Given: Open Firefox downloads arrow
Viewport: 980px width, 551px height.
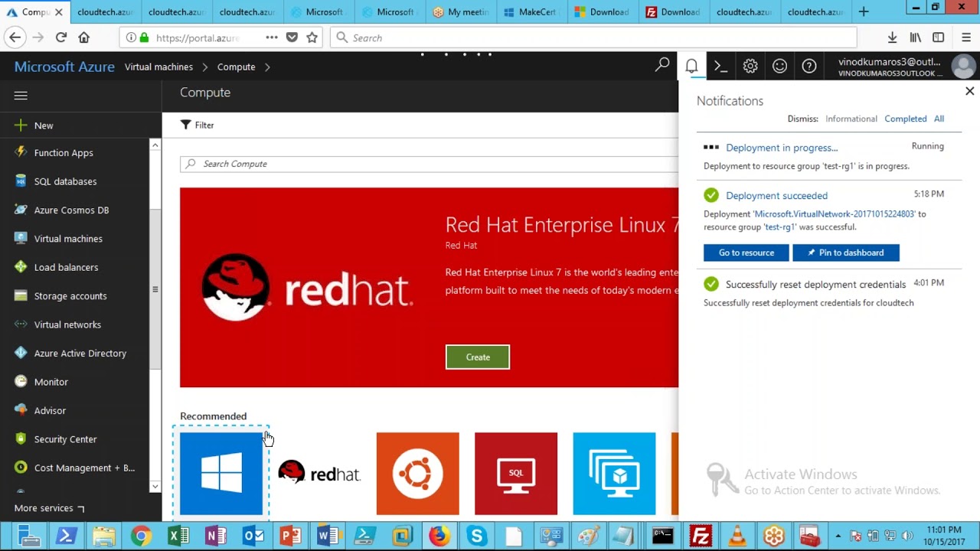Looking at the screenshot, I should coord(892,37).
